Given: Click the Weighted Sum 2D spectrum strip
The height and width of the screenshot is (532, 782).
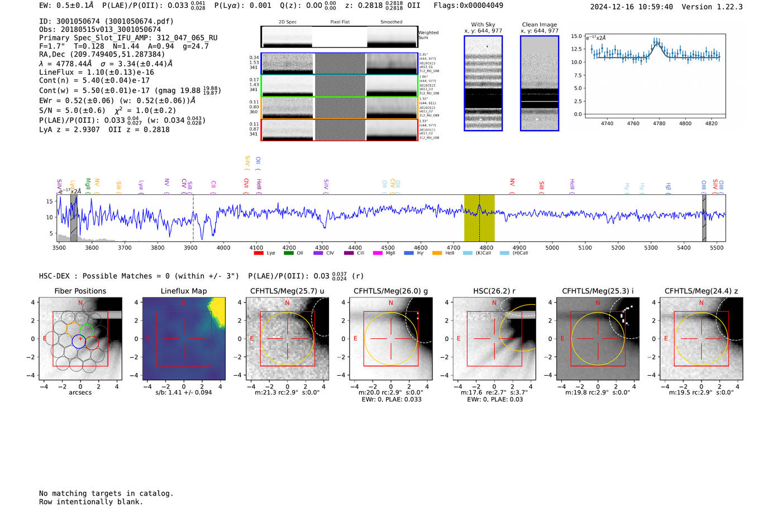Looking at the screenshot, I should (339, 37).
